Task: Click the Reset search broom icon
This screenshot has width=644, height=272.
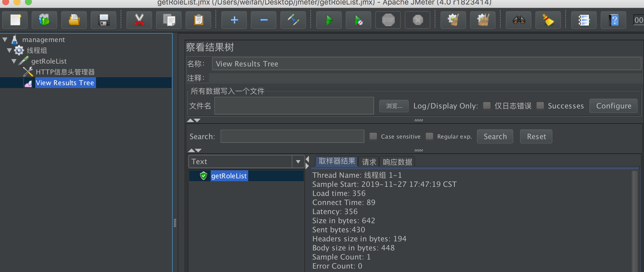Action: click(548, 20)
